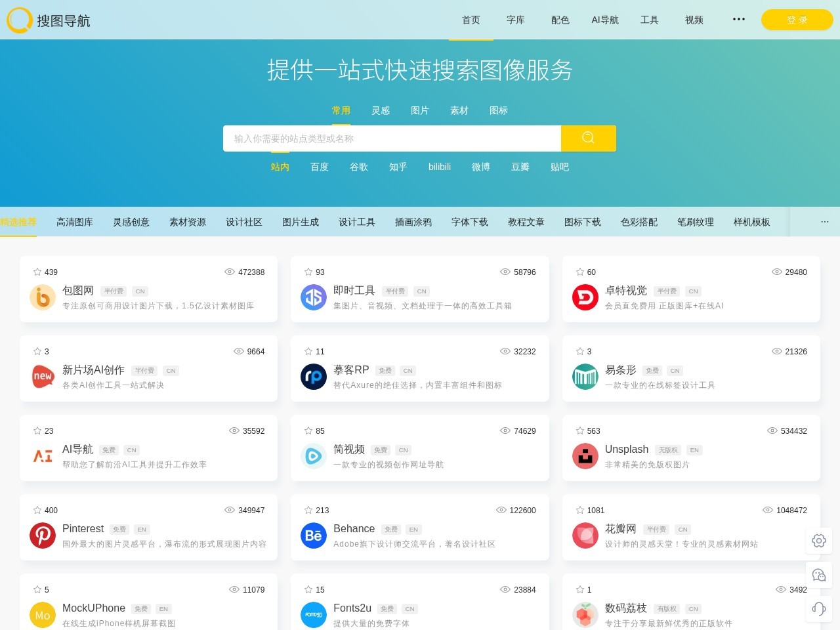
Task: Open the 字体下载 category
Action: coord(470,222)
